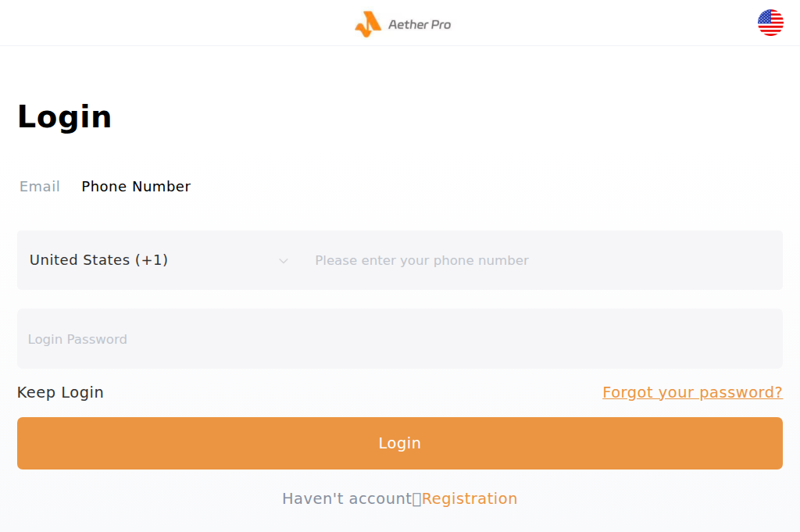Click into the Login Password field
Image resolution: width=800 pixels, height=532 pixels.
(399, 339)
